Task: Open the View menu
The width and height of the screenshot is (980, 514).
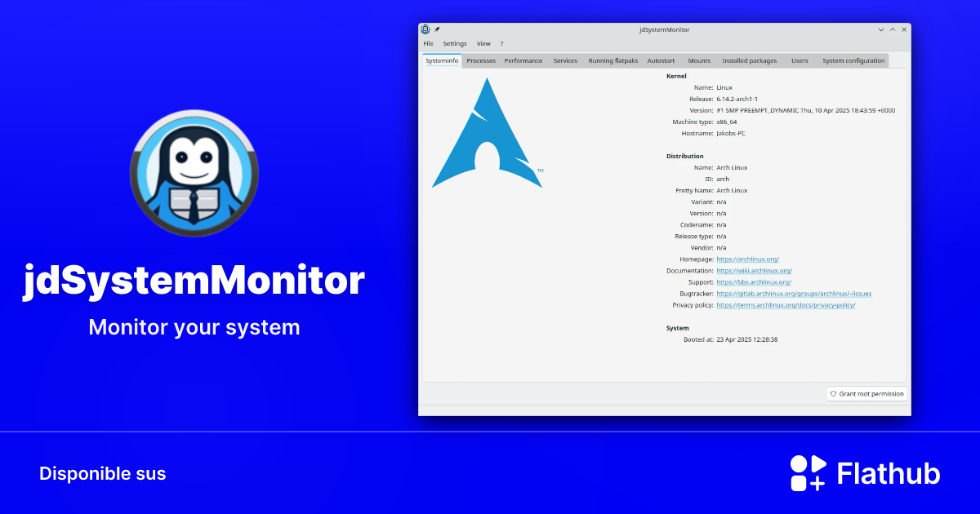Action: coord(483,43)
